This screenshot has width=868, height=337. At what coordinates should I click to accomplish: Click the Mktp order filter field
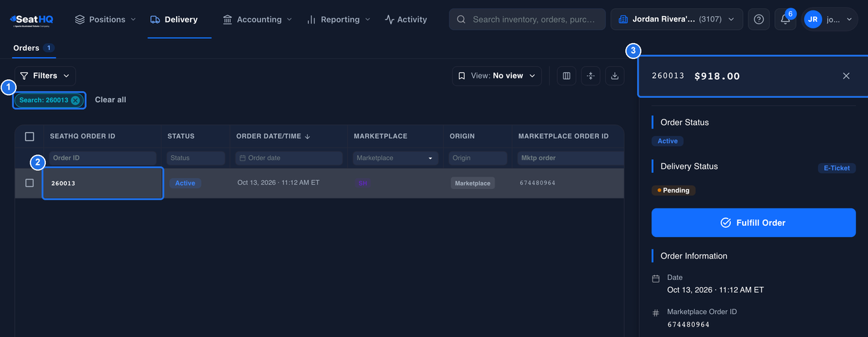[570, 158]
